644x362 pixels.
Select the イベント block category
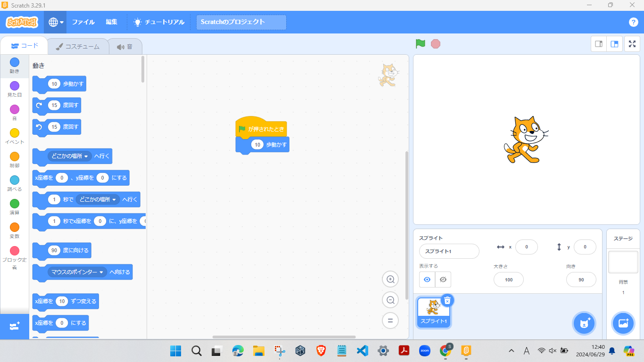[x=15, y=136]
